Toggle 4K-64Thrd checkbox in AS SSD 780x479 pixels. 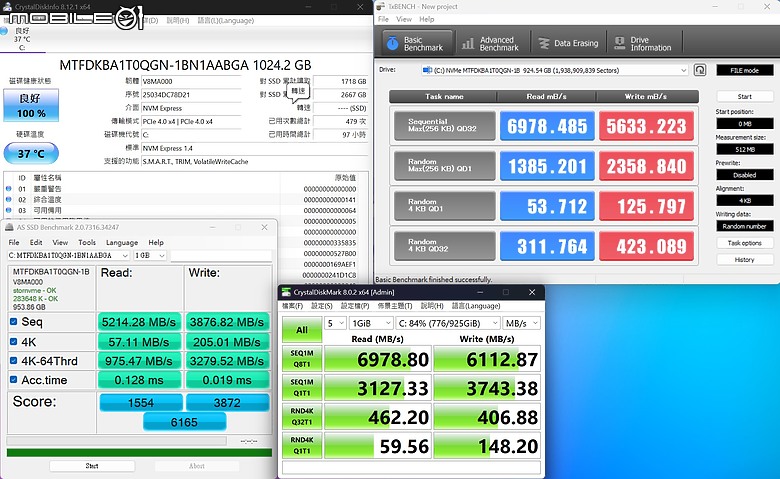(x=13, y=361)
